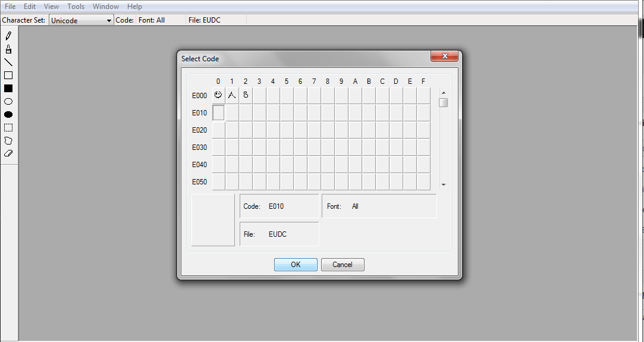Select the smiley character at E000
This screenshot has width=644, height=342.
pos(218,95)
